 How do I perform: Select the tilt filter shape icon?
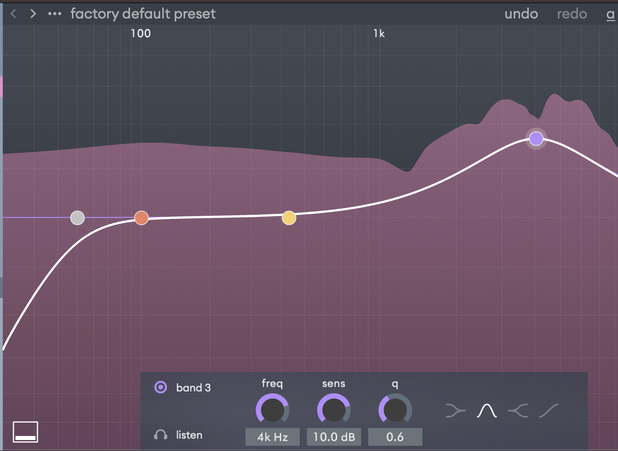click(x=549, y=411)
